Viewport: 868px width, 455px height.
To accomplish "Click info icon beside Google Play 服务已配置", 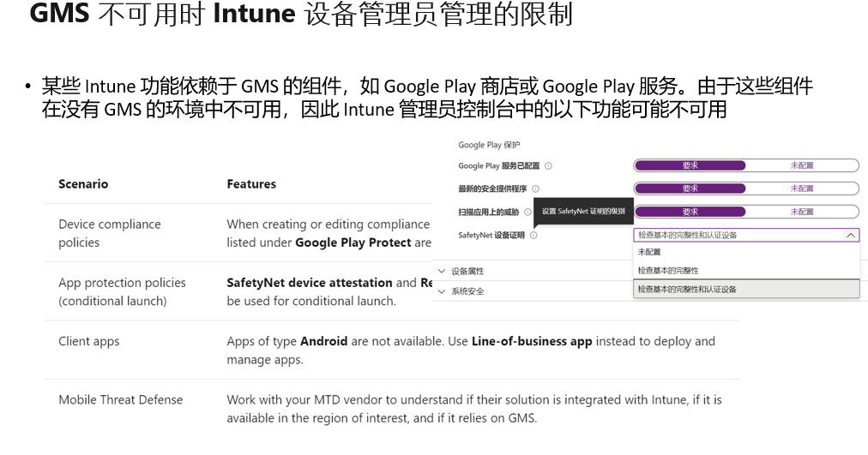I will [548, 166].
